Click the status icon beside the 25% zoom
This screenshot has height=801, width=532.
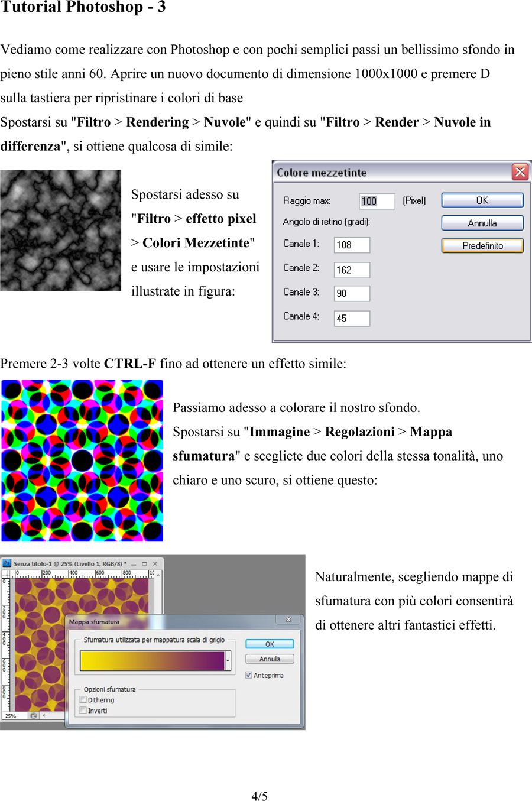point(34,716)
